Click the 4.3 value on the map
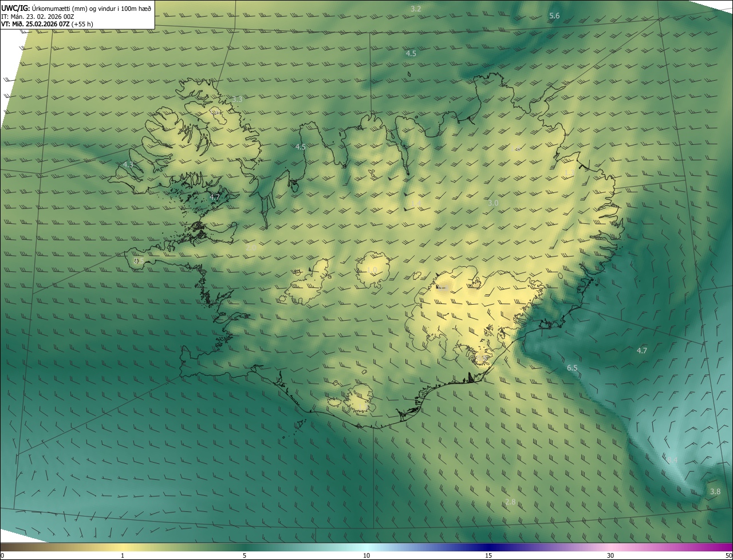733x560 pixels. click(128, 164)
